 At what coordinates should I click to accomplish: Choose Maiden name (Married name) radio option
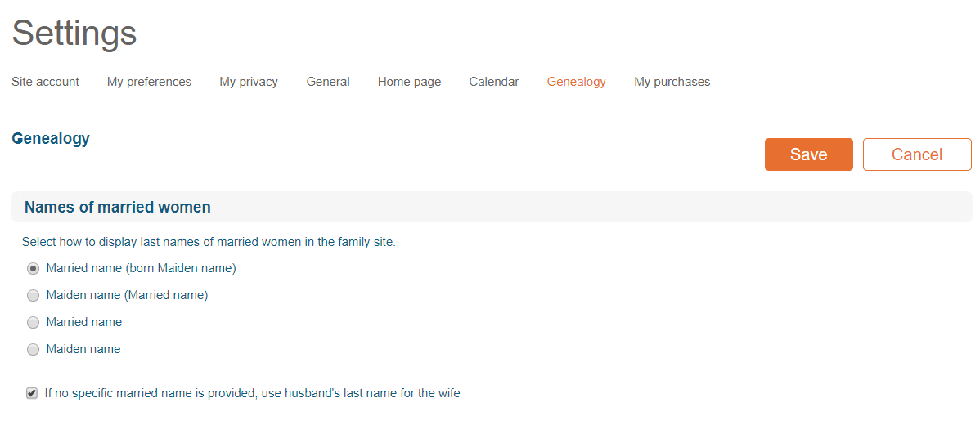tap(33, 295)
